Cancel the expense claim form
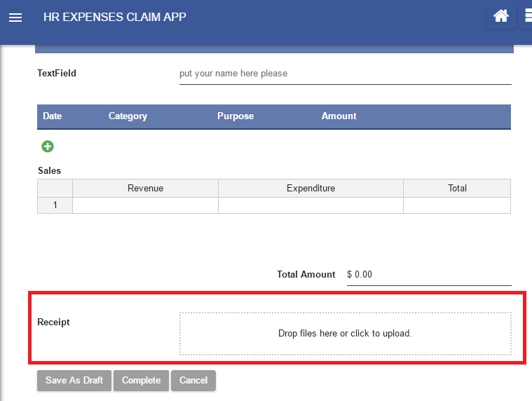The width and height of the screenshot is (532, 401). tap(193, 381)
